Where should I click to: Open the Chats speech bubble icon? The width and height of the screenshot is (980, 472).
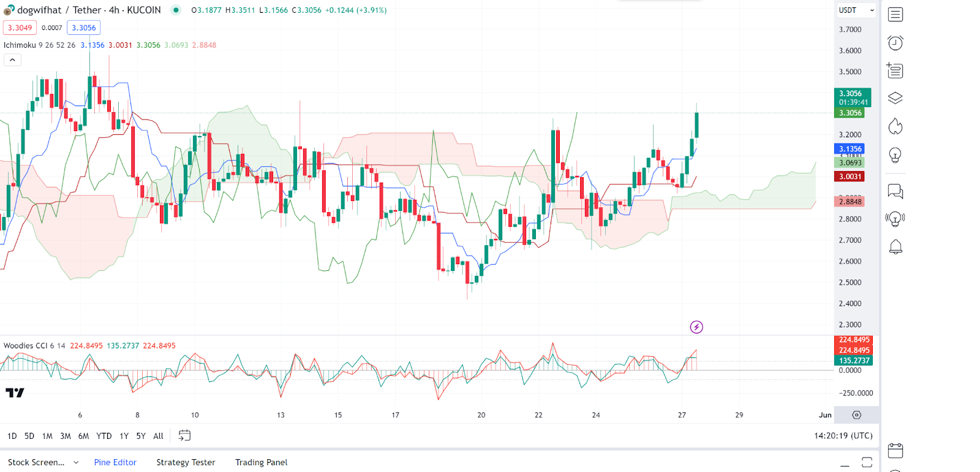point(895,192)
